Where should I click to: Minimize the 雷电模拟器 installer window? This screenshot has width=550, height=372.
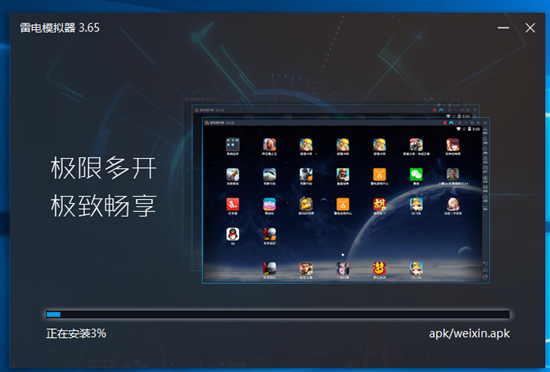[x=503, y=28]
